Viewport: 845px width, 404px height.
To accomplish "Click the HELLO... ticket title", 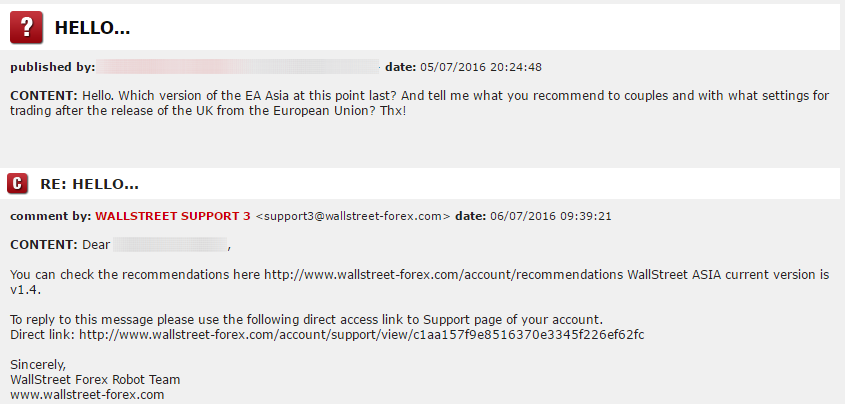I will click(x=92, y=28).
